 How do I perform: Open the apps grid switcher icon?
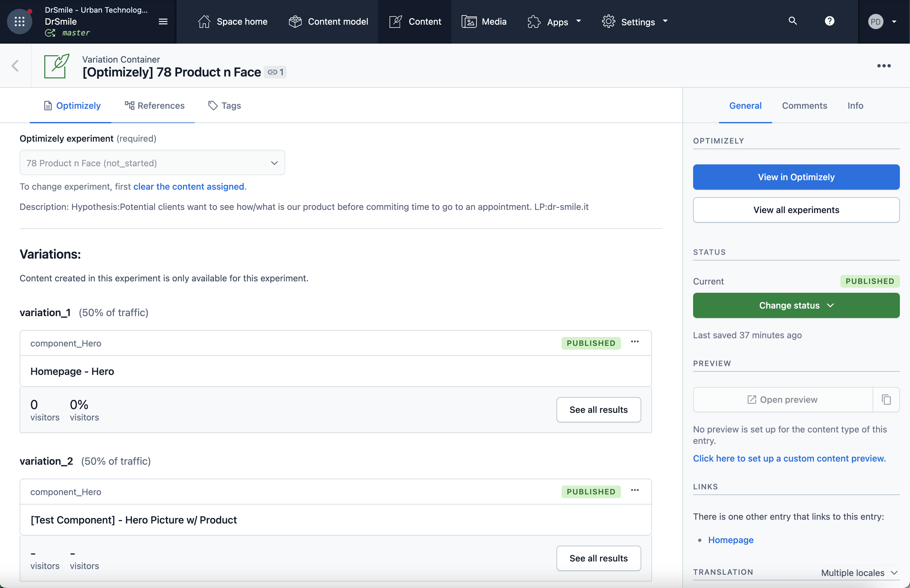click(20, 21)
